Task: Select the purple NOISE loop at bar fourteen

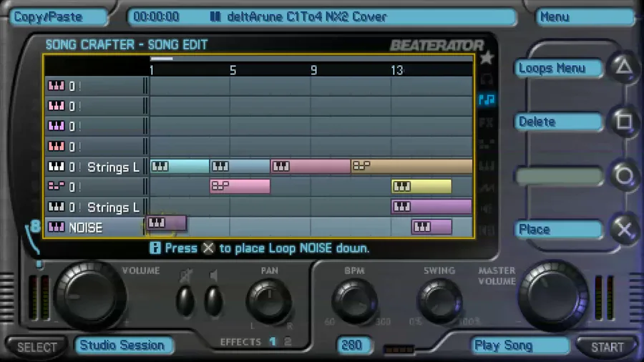Action: tap(431, 227)
